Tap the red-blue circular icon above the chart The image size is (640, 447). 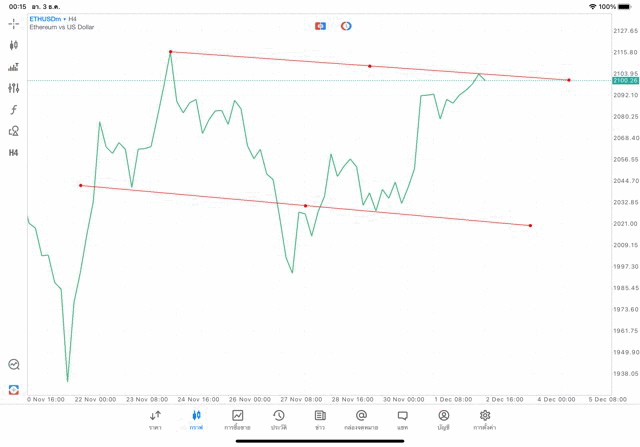pyautogui.click(x=346, y=26)
